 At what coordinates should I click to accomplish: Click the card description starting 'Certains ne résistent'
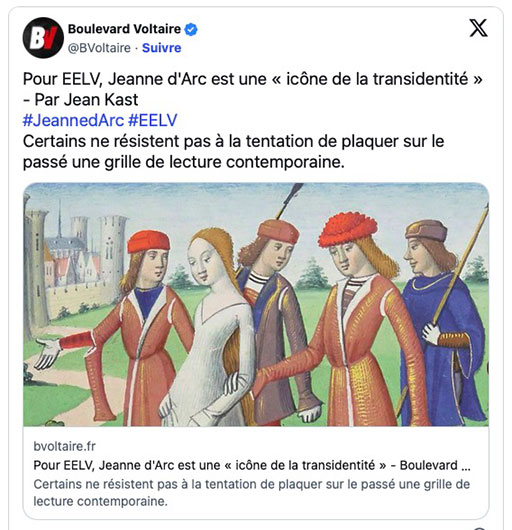tap(252, 492)
